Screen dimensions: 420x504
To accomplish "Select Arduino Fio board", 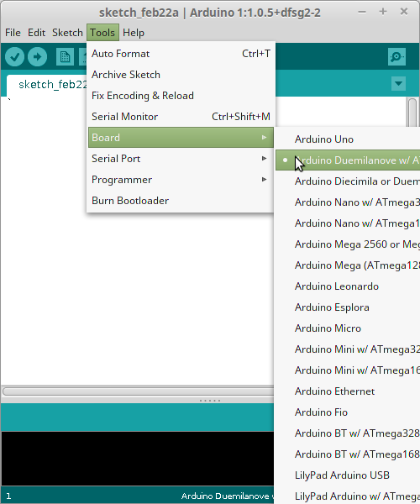I will pos(348,412).
